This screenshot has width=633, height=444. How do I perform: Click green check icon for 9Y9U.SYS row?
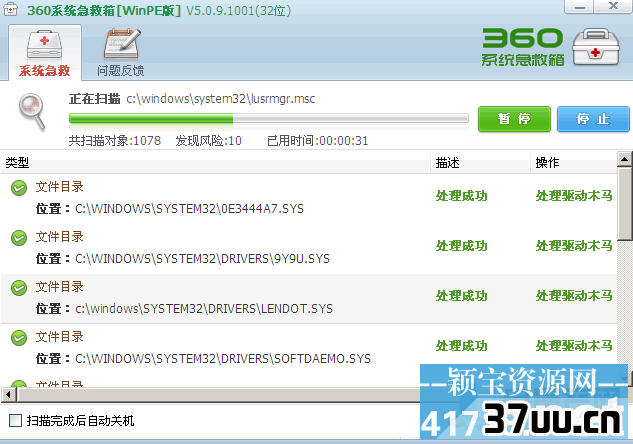(x=19, y=238)
